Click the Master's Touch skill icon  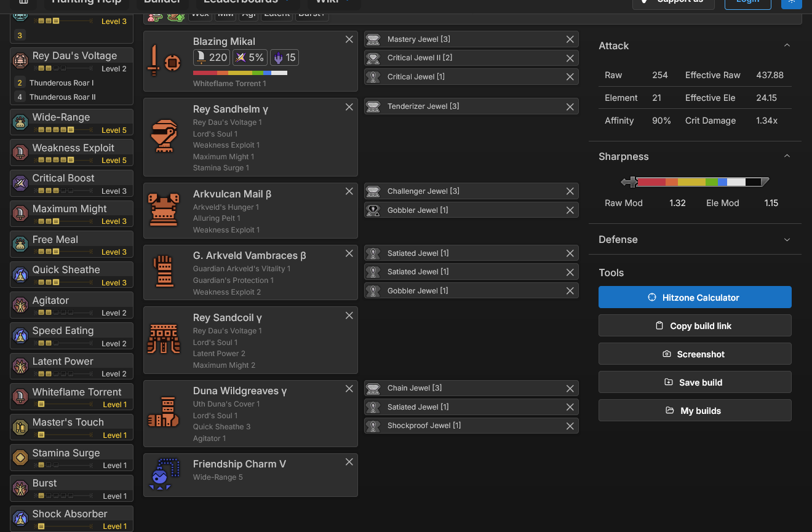pyautogui.click(x=20, y=427)
